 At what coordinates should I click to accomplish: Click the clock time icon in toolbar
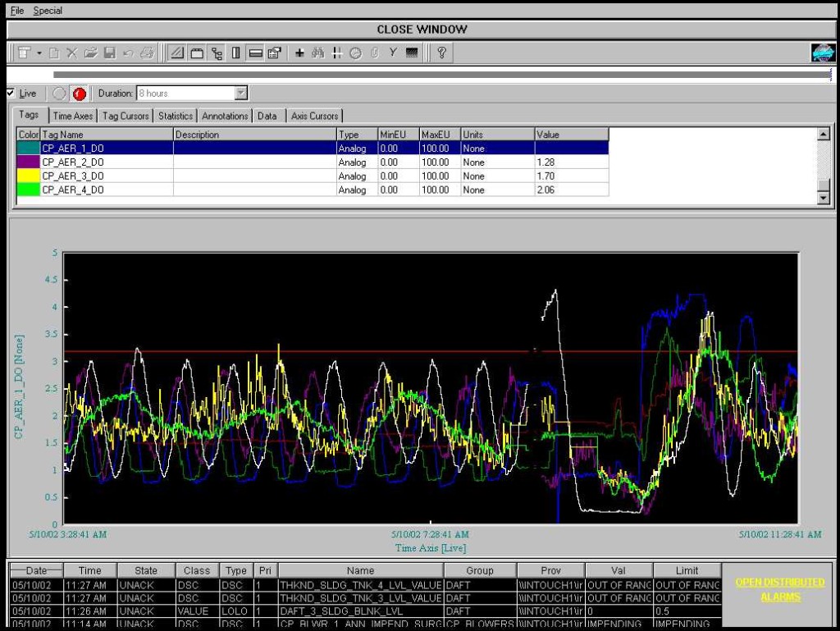(355, 53)
